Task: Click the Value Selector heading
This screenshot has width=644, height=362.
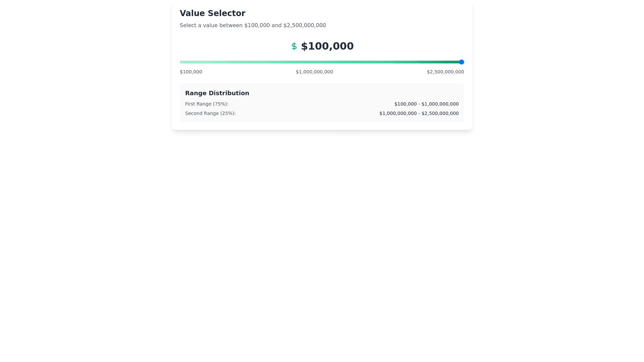Action: pos(212,13)
